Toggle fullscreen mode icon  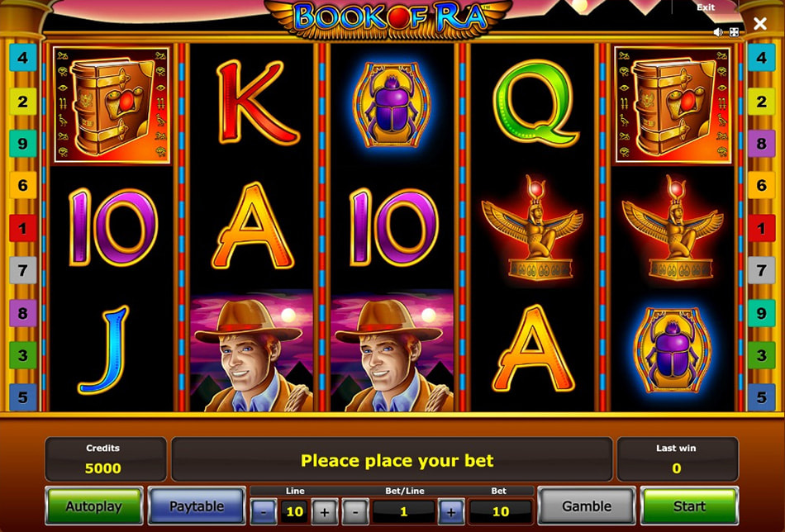[x=734, y=32]
